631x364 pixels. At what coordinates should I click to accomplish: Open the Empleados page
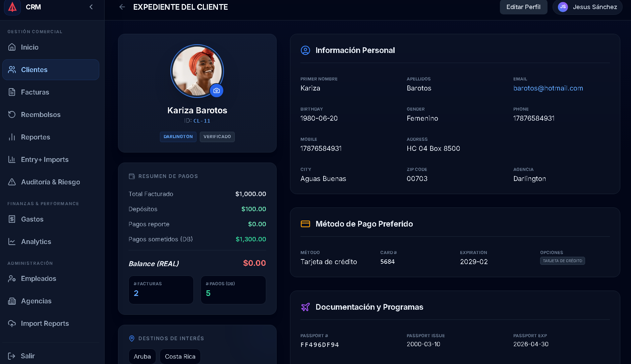51,279
